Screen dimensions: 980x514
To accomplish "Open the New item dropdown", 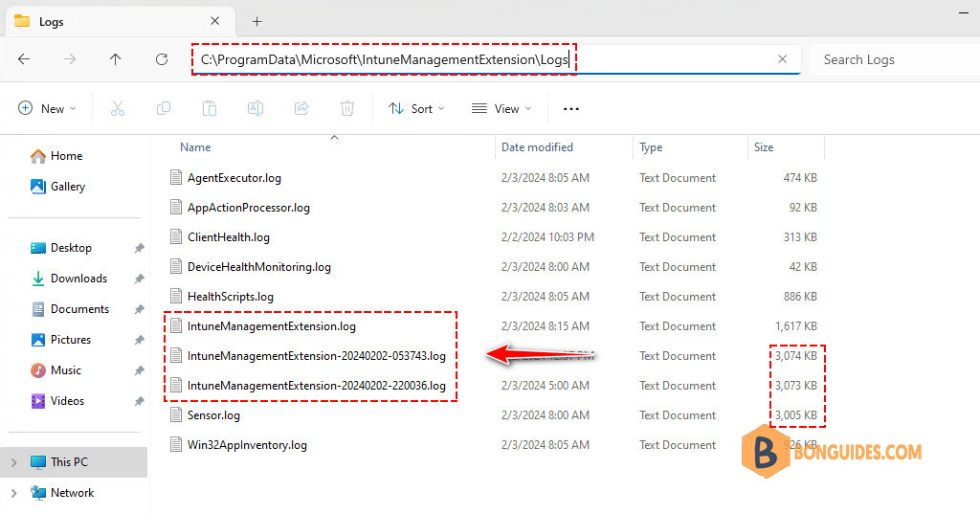I will (x=48, y=109).
